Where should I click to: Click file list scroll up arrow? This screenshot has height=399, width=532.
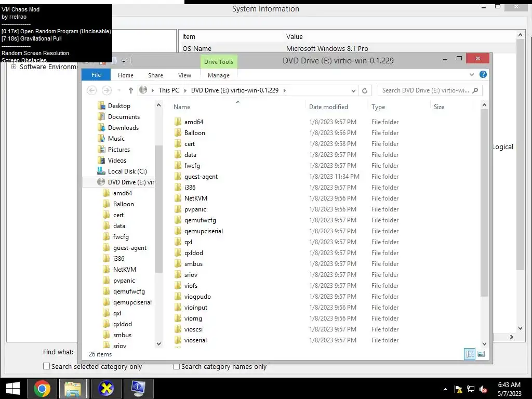484,105
